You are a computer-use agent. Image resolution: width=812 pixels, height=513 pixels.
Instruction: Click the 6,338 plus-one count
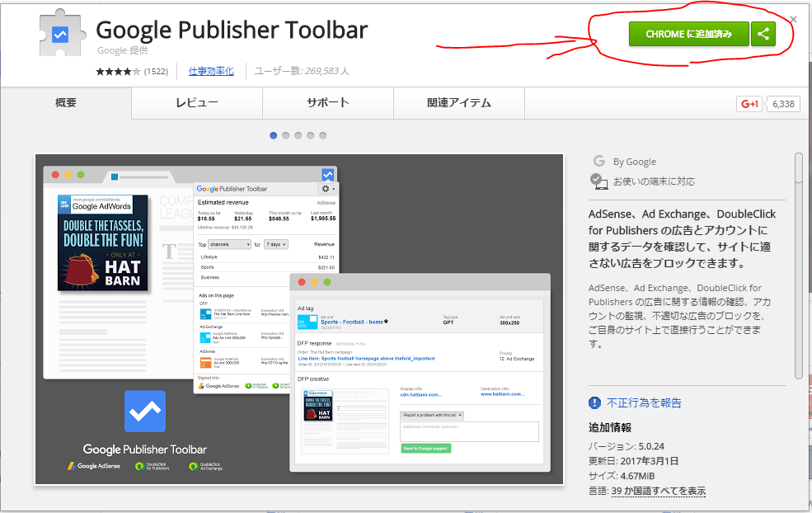783,104
